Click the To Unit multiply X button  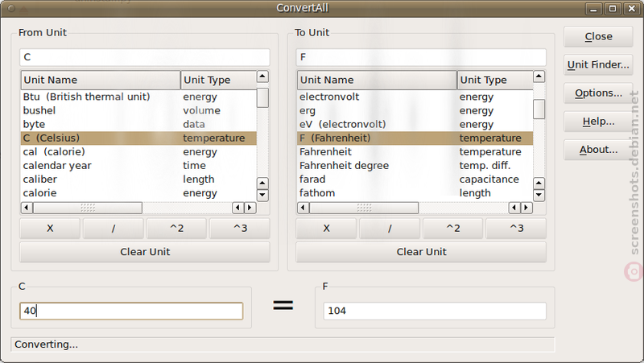click(326, 229)
